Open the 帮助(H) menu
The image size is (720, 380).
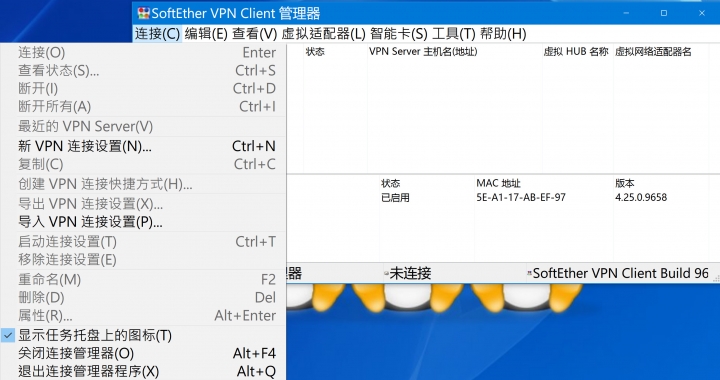[x=503, y=34]
